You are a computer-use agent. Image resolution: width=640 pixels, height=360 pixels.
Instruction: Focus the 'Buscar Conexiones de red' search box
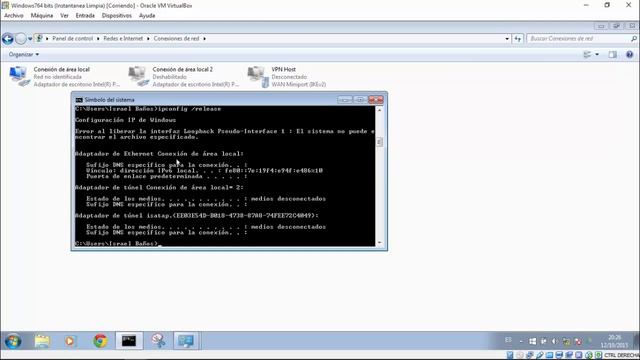point(578,38)
